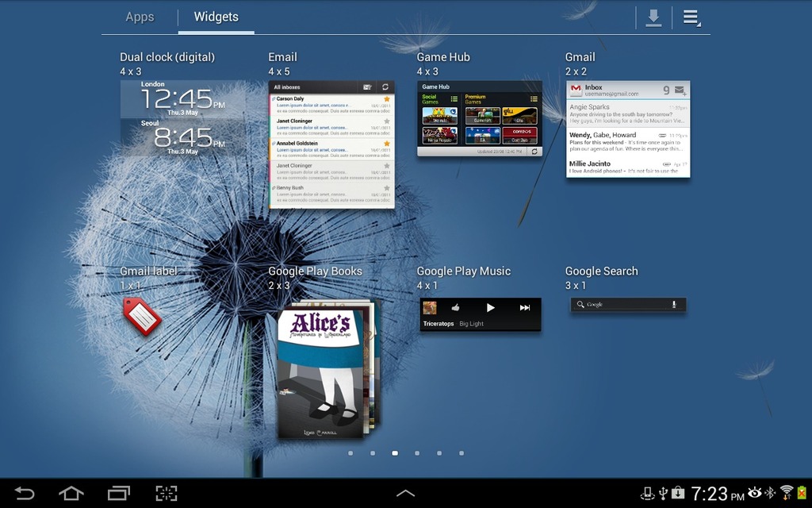
Task: Click the 'All inboxes' title in Email widget
Action: click(x=287, y=87)
